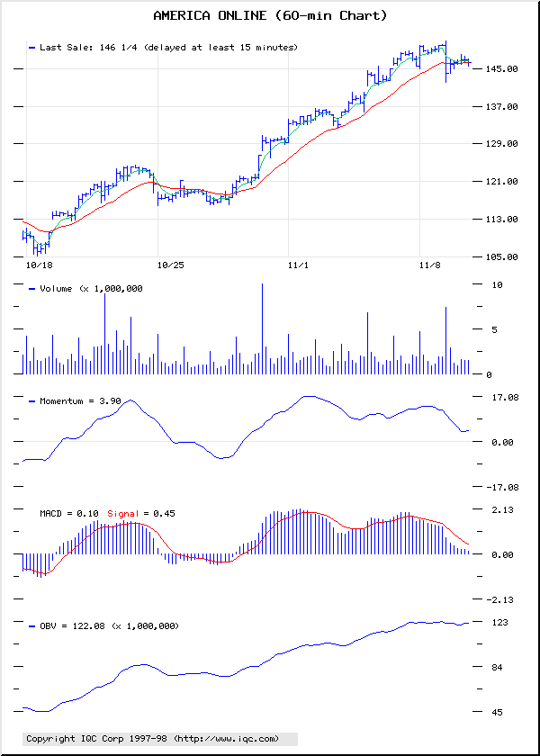Click the 10/25 date label
The height and width of the screenshot is (756, 540).
172,265
